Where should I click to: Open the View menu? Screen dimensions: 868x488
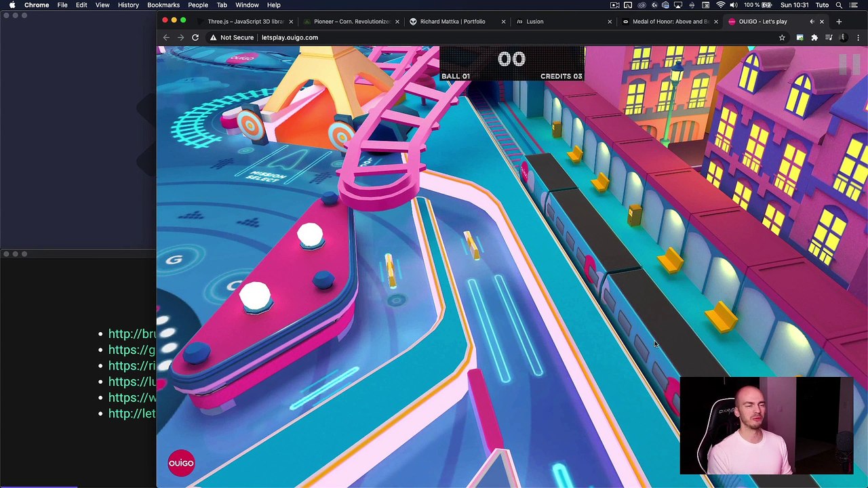tap(102, 5)
